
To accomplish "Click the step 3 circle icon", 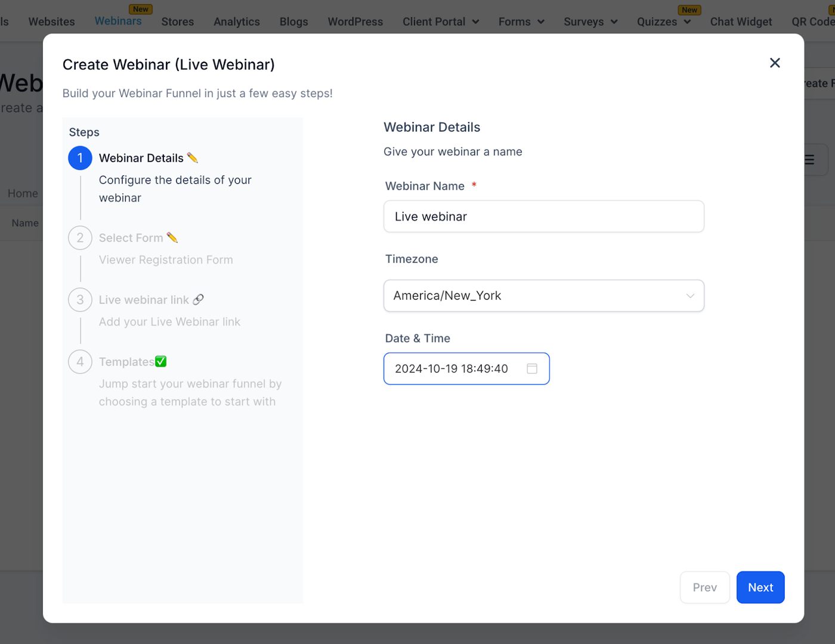I will (x=80, y=300).
